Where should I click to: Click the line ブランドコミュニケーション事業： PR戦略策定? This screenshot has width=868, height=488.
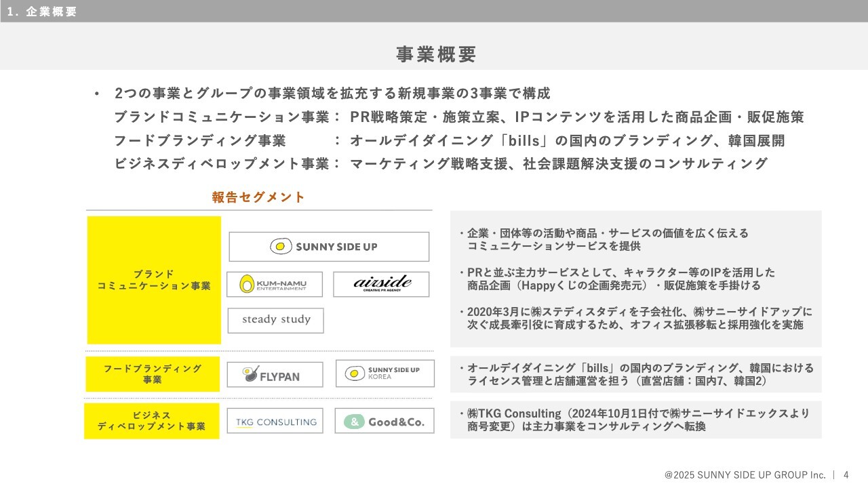(x=459, y=117)
